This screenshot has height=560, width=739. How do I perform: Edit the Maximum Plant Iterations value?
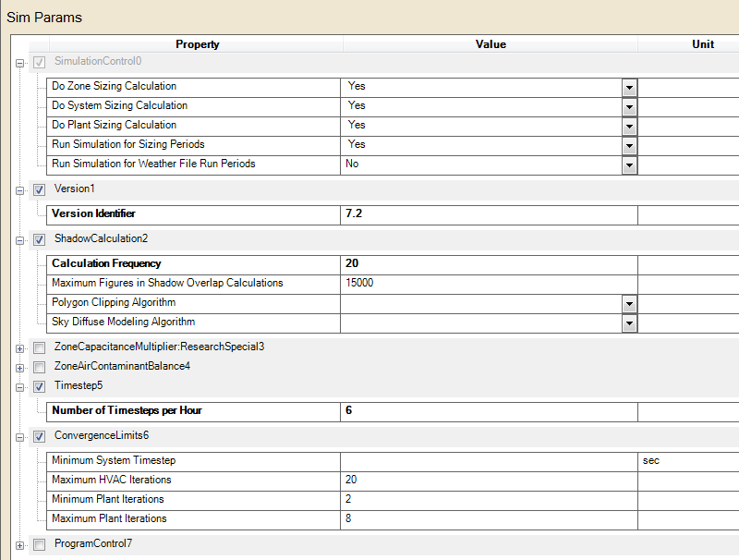(489, 520)
